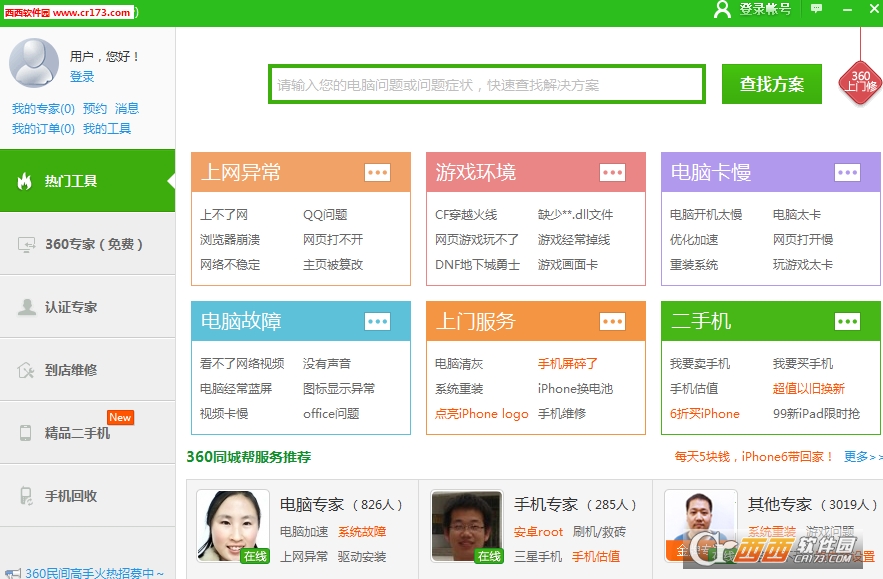Viewport: 883px width, 579px height.
Task: Expand more options in 电脑故障 card
Action: pos(377,321)
